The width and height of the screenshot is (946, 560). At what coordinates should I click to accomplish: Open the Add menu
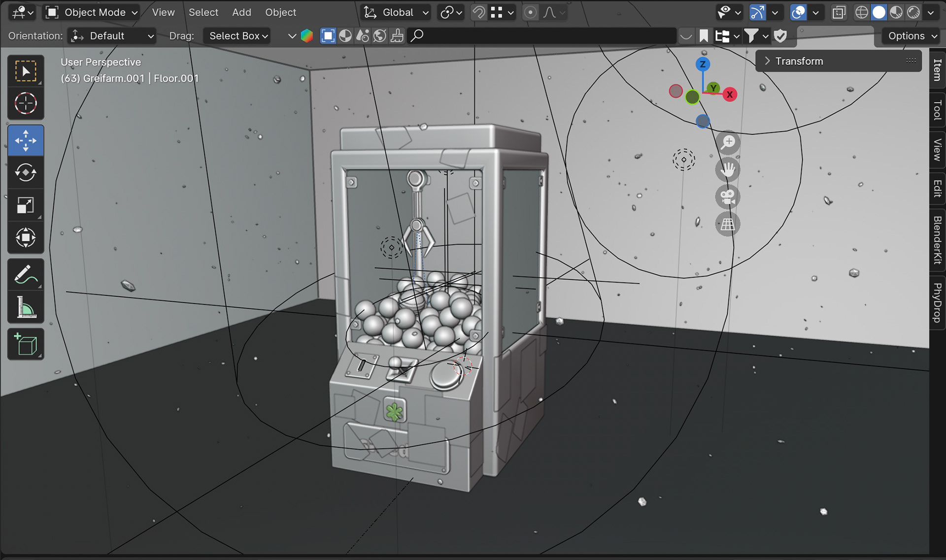pyautogui.click(x=241, y=12)
